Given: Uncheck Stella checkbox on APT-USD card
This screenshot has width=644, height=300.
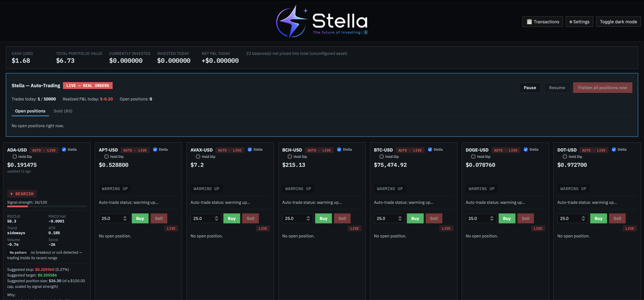Looking at the screenshot, I should coord(155,149).
